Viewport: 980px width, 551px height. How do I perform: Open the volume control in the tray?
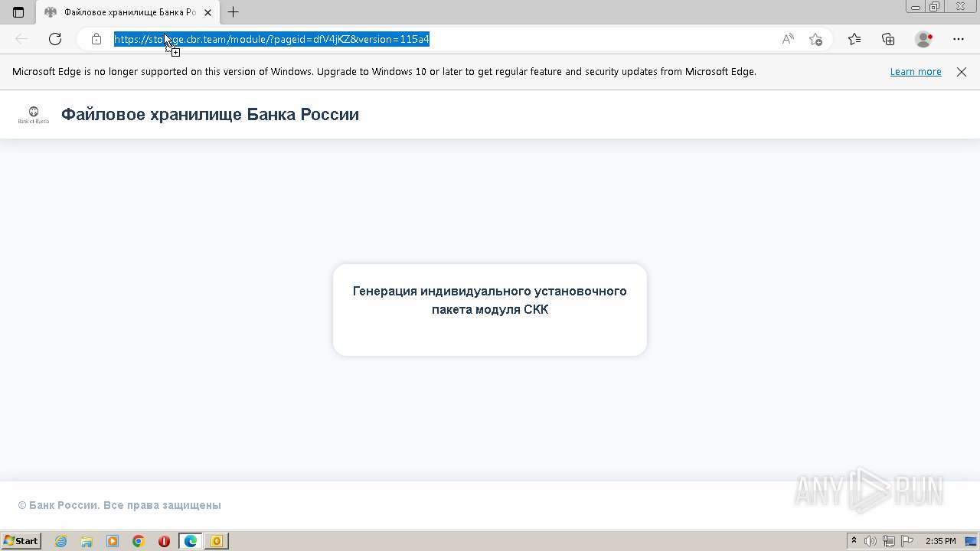tap(871, 541)
